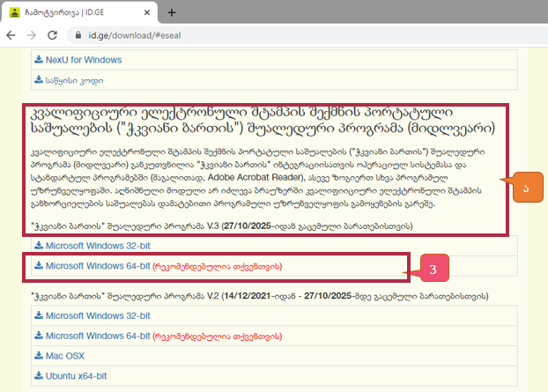Click download icon beside NexU for Windows
This screenshot has width=548, height=392.
[x=38, y=61]
